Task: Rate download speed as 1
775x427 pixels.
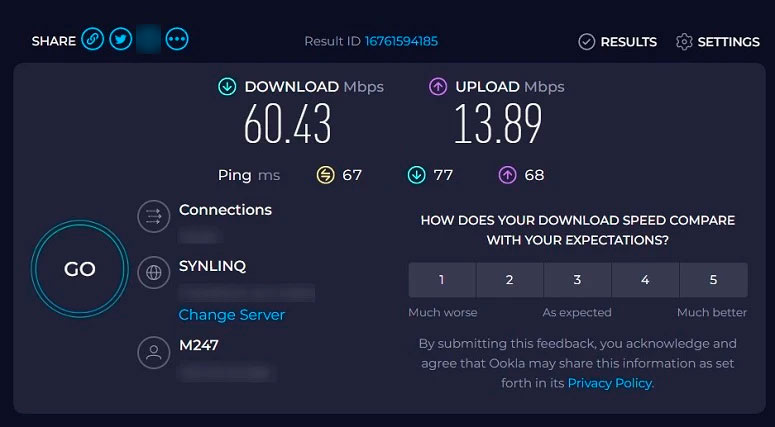Action: [x=442, y=280]
